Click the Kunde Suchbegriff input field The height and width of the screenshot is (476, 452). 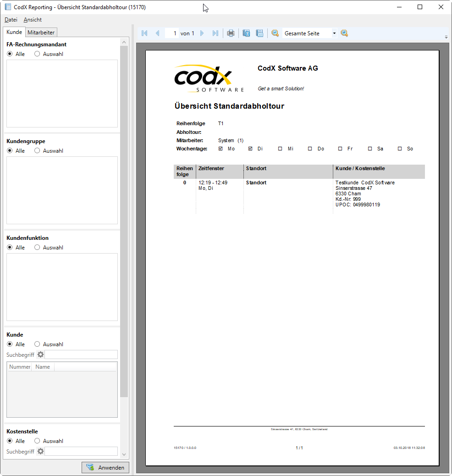81,354
